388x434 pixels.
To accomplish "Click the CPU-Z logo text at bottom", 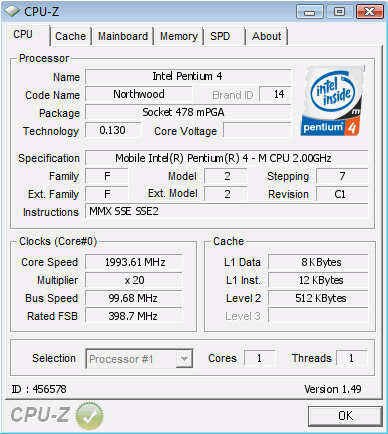I will [40, 415].
